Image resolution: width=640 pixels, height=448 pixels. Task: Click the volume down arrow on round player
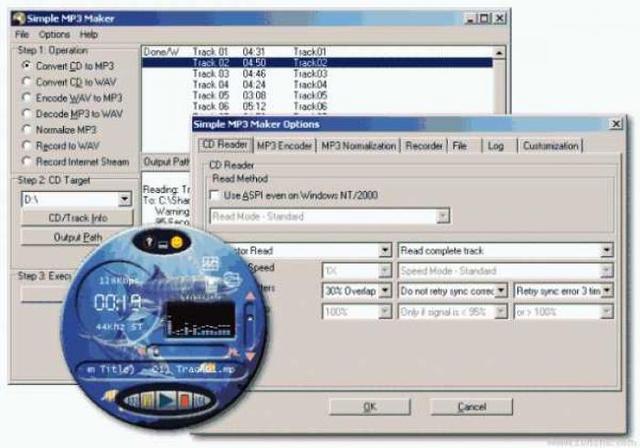click(250, 355)
